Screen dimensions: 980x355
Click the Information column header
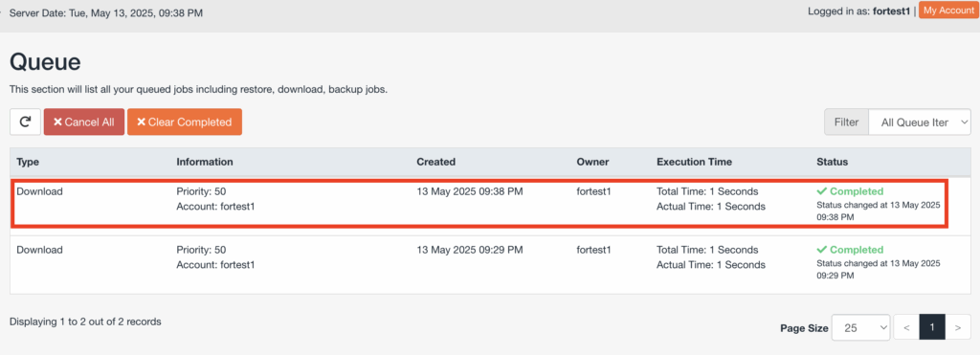pos(205,162)
